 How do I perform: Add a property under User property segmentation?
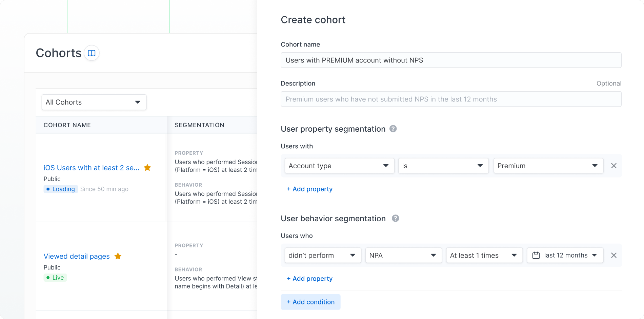click(309, 189)
